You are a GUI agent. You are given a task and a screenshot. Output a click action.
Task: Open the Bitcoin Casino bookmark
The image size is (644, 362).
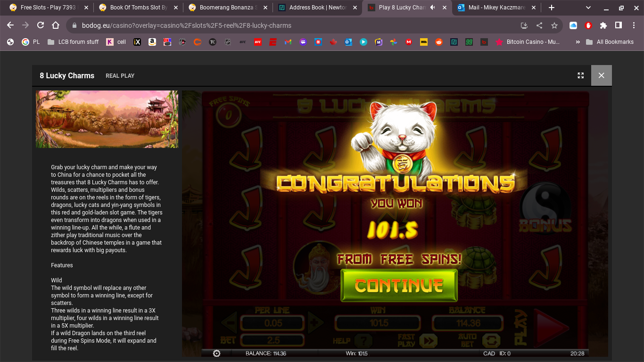coord(528,42)
